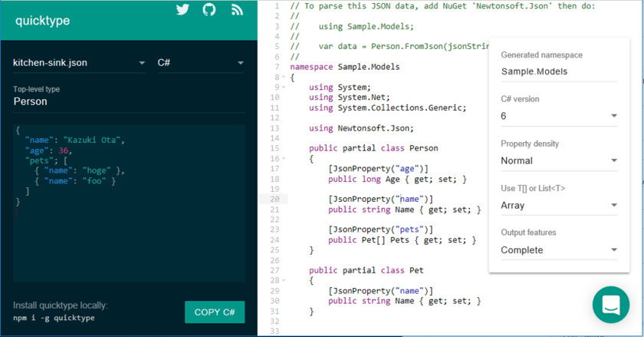Image resolution: width=644 pixels, height=337 pixels.
Task: Open the Array or List dropdown
Action: coord(559,205)
